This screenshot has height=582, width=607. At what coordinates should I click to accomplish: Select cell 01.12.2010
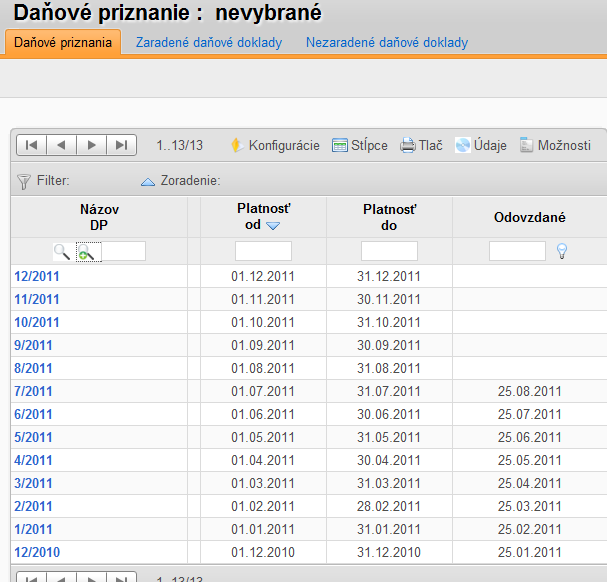coord(263,552)
